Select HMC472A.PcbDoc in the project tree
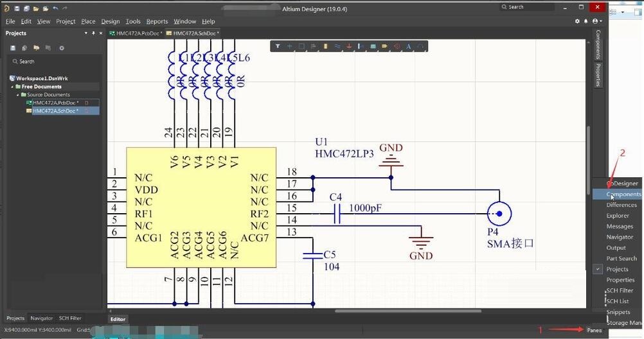Screen dimensions: 644x339 [x=55, y=103]
